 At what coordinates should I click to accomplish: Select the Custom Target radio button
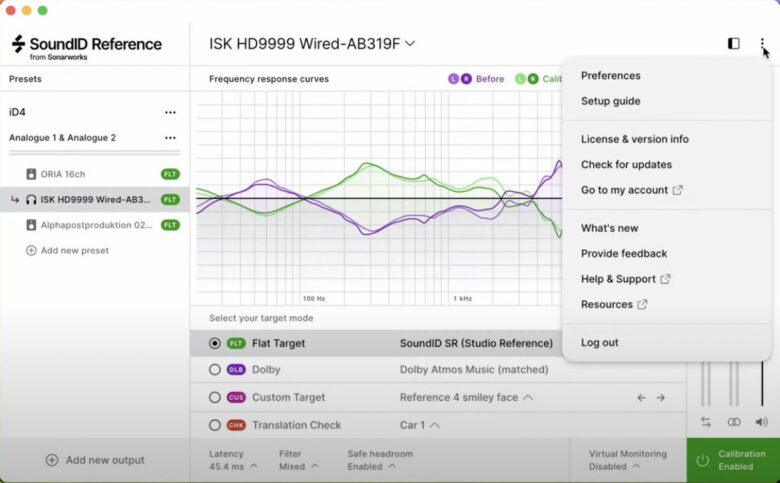214,397
